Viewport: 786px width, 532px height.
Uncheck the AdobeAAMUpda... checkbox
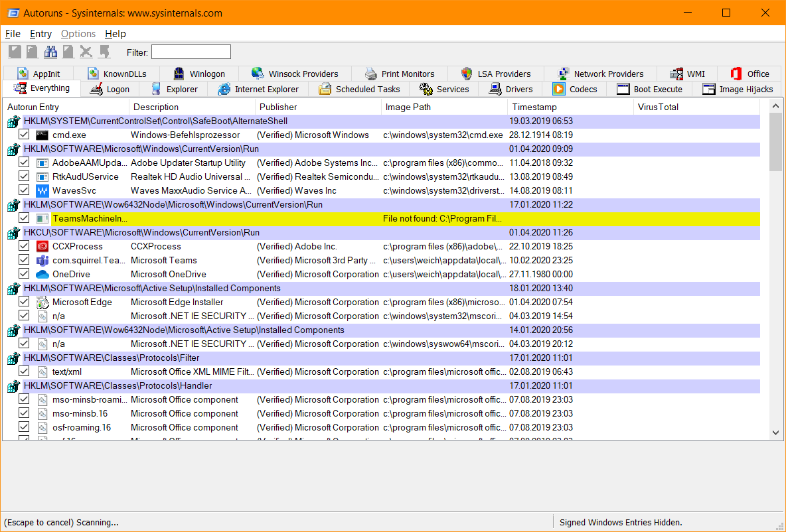pos(23,163)
